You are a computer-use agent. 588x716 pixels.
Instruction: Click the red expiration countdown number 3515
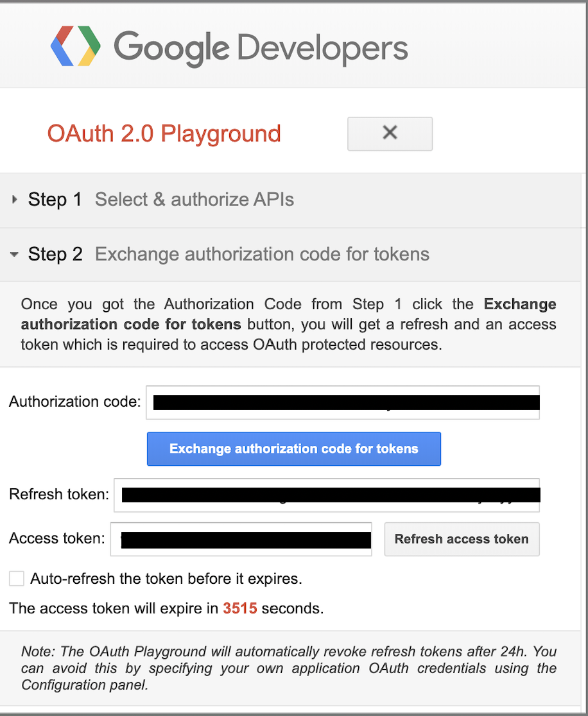(239, 608)
